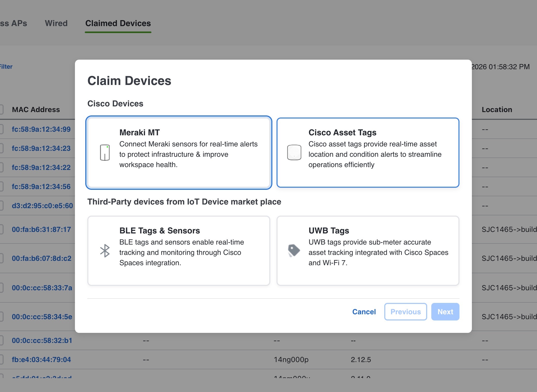
Task: Tick the checkbox for fc:58:9a:12:34:99
Action: click(1, 129)
